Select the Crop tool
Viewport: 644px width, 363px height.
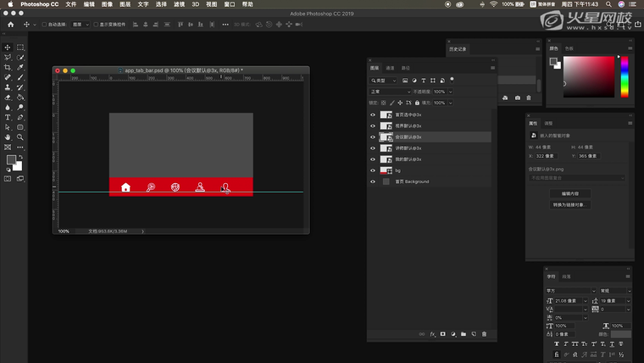pyautogui.click(x=8, y=67)
